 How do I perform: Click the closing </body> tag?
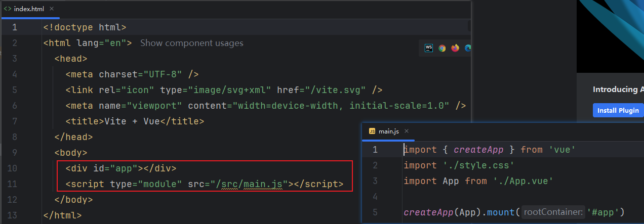pos(73,200)
